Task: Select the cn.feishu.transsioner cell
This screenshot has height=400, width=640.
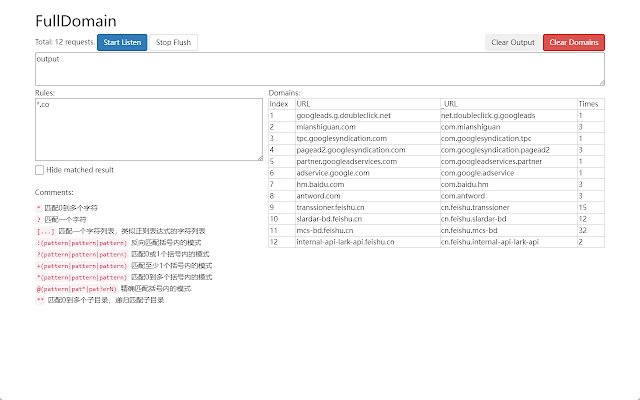Action: pyautogui.click(x=509, y=207)
